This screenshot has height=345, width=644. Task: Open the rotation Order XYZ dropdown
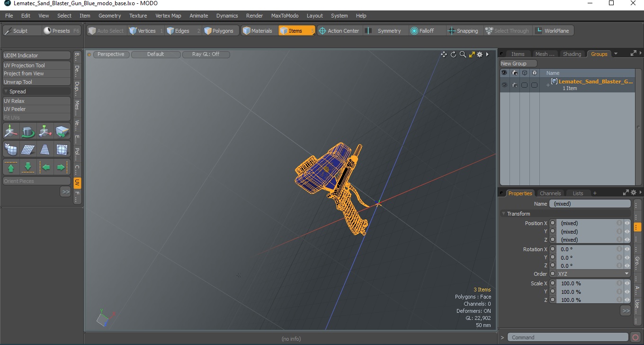click(593, 274)
